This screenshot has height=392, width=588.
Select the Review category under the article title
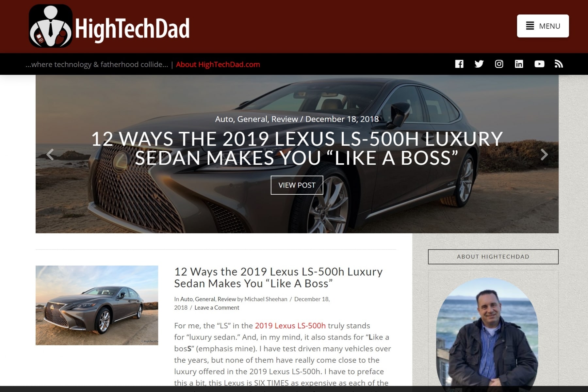226,299
